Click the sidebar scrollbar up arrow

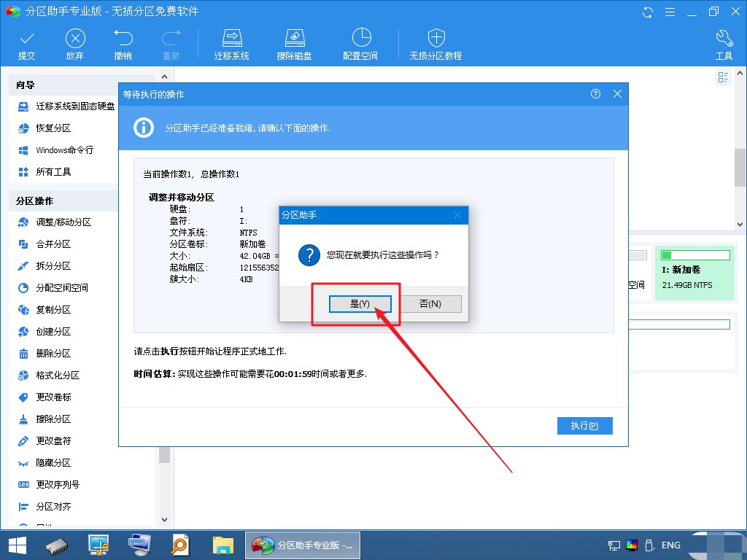coord(164,76)
